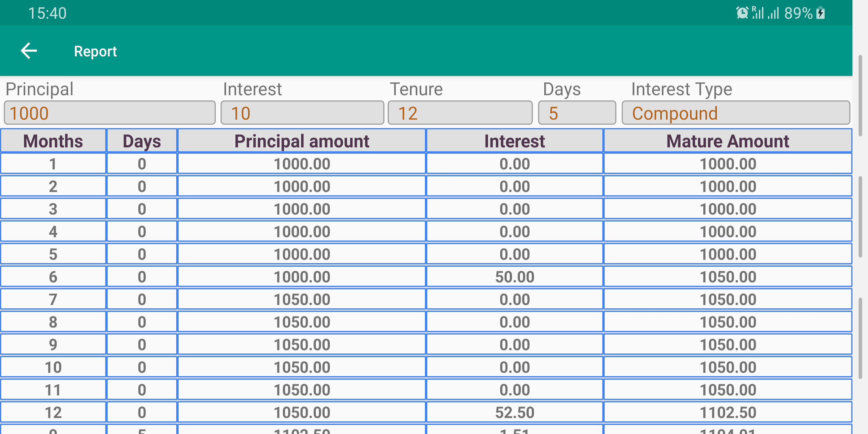Select month 12 mature amount 1102.50

coord(728,412)
